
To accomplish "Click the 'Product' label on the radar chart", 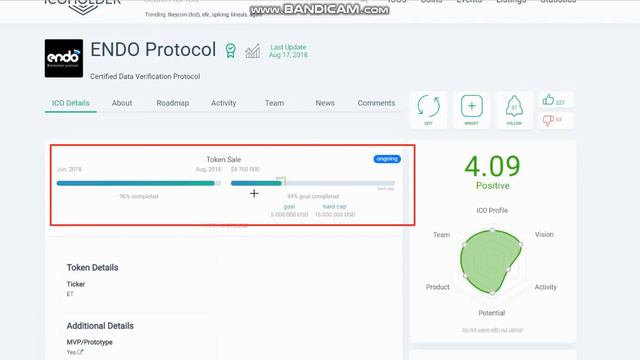I will click(438, 287).
